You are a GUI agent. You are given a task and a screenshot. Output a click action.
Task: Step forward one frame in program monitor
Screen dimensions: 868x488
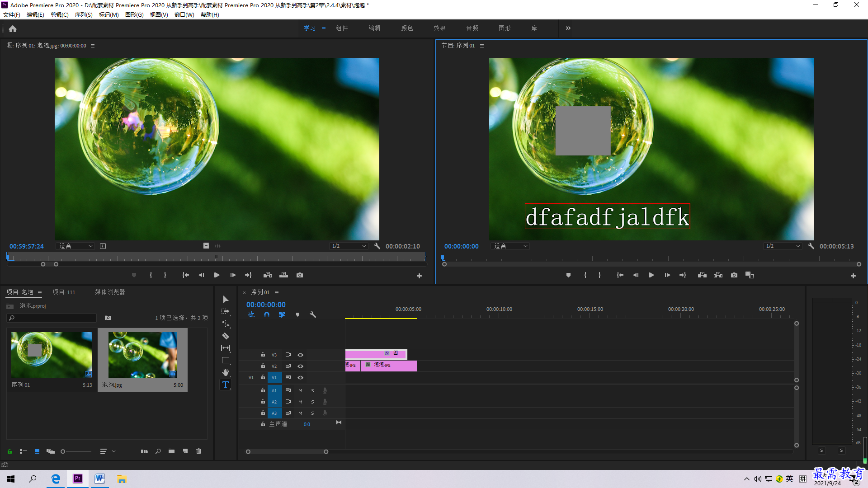pyautogui.click(x=667, y=275)
